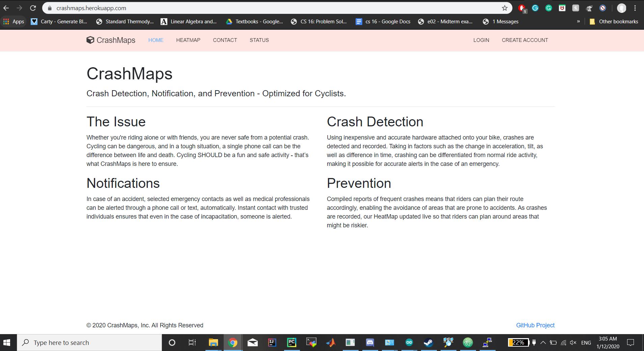Switch to Chrome in the taskbar

(x=232, y=343)
